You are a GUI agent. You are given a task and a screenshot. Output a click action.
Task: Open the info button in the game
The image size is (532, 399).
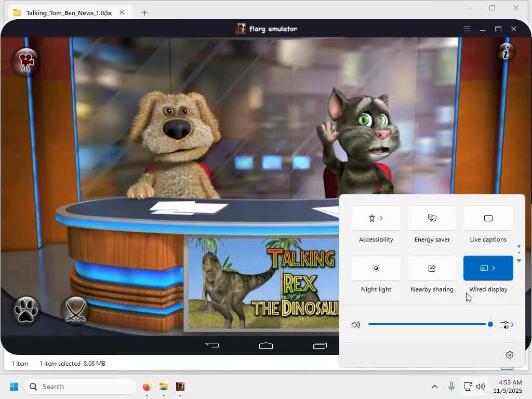click(x=506, y=52)
